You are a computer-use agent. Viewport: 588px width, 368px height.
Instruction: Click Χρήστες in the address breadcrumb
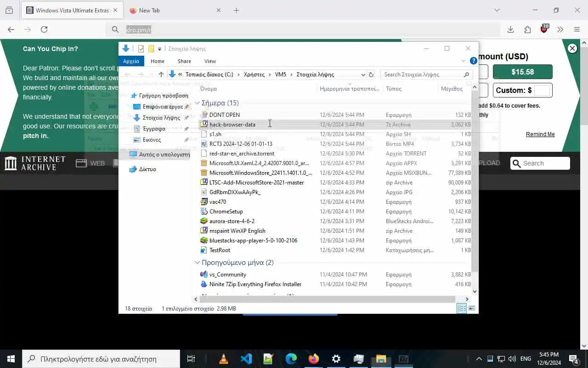point(254,75)
